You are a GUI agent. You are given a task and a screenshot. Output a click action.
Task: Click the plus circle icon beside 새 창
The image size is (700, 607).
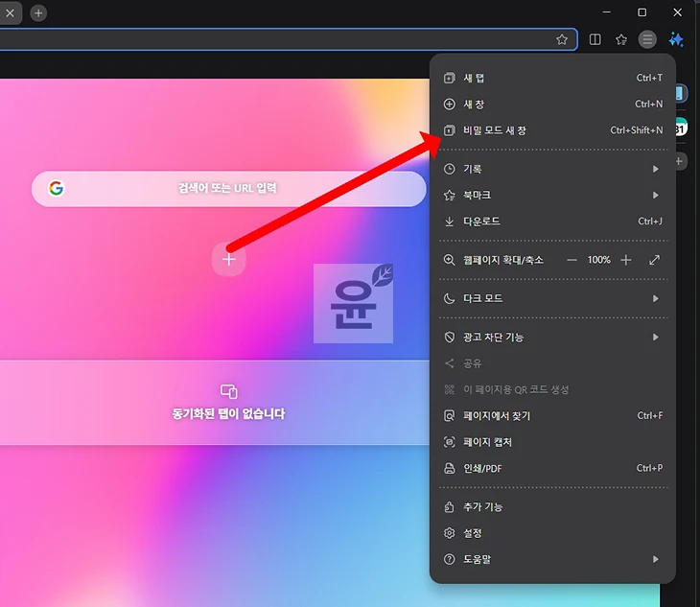449,104
